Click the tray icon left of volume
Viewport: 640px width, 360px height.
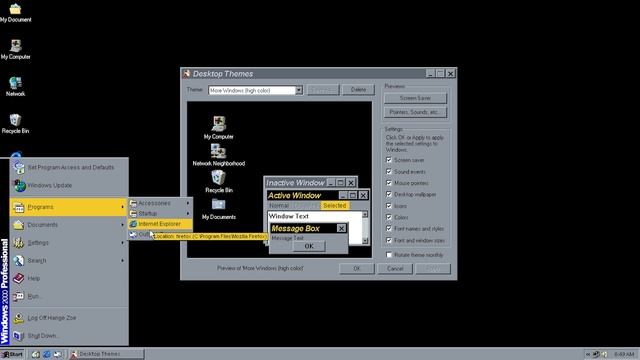pos(596,354)
